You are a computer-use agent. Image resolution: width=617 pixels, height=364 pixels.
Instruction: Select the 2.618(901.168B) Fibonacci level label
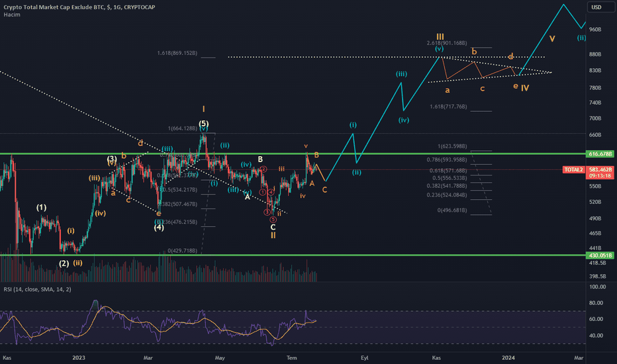pos(447,43)
